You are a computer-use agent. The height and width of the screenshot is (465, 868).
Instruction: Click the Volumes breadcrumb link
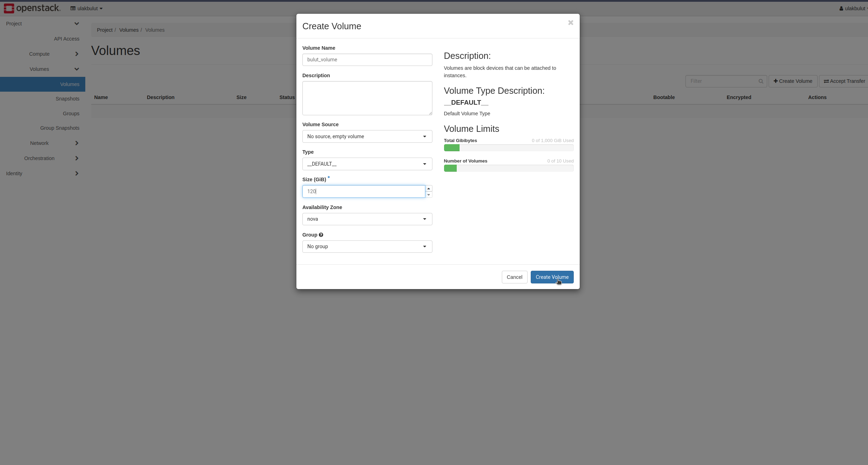pyautogui.click(x=129, y=30)
